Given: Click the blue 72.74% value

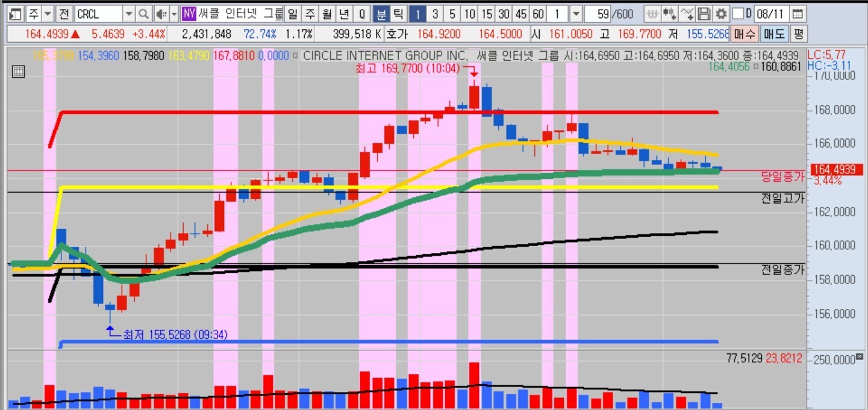Looking at the screenshot, I should (x=259, y=34).
